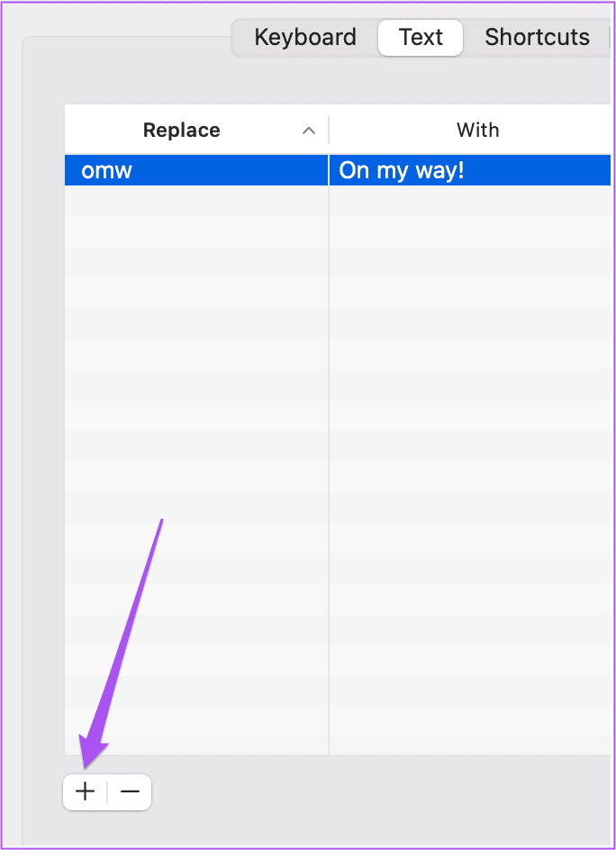Toggle the Replace column sort chevron
The height and width of the screenshot is (850, 616).
coord(308,131)
